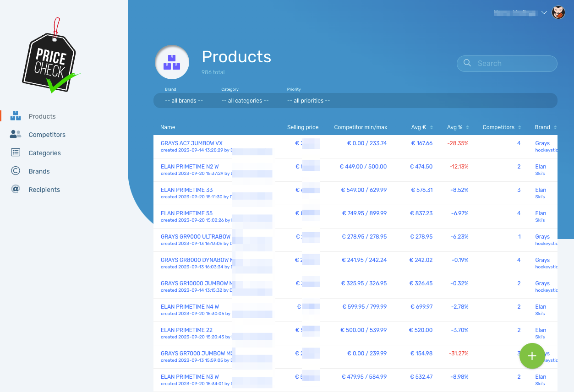Open ELAN PRIMETIME N4 W product
Image resolution: width=574 pixels, height=392 pixels.
coord(190,307)
